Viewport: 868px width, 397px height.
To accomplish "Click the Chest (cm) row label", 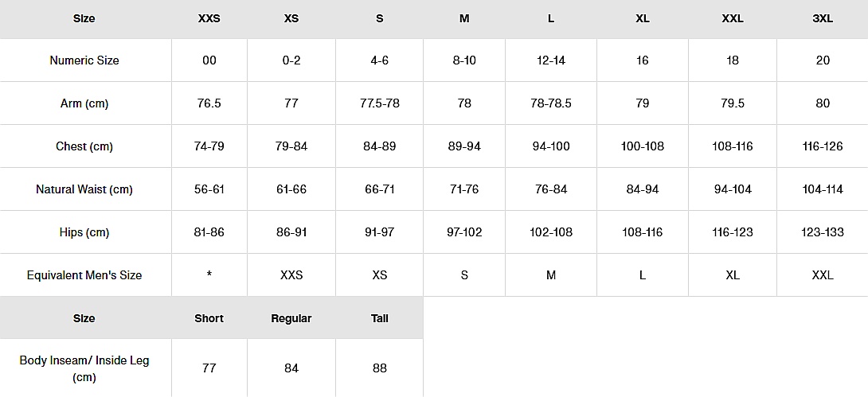I will [x=84, y=146].
